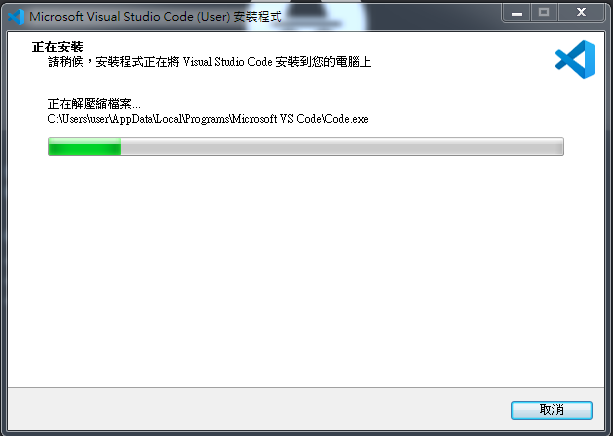Viewport: 613px width, 436px height.
Task: Click the VS Code icon in title bar
Action: pyautogui.click(x=16, y=17)
